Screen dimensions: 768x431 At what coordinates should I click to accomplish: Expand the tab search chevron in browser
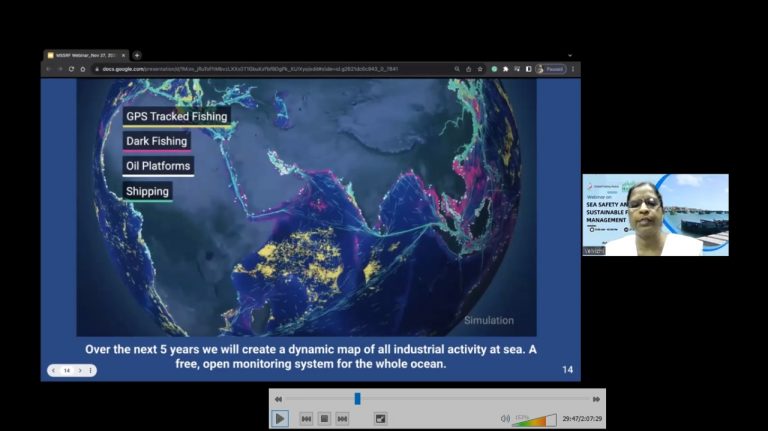pos(570,55)
